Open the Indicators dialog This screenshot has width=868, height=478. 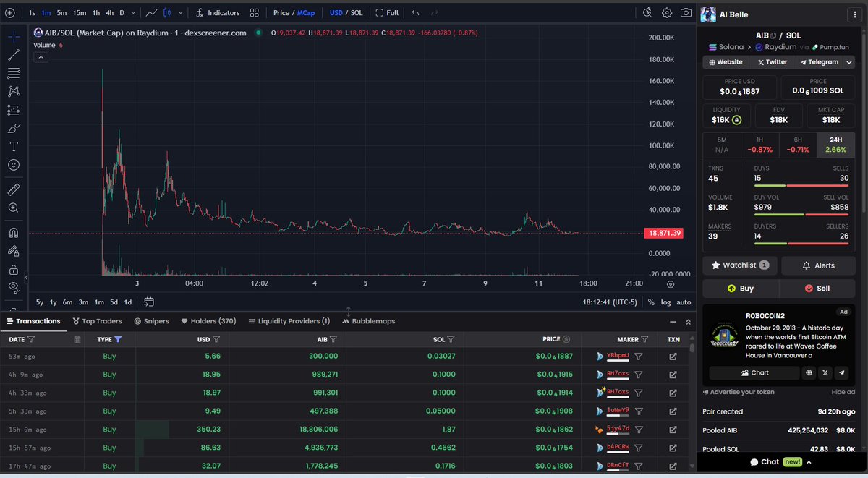pos(218,13)
